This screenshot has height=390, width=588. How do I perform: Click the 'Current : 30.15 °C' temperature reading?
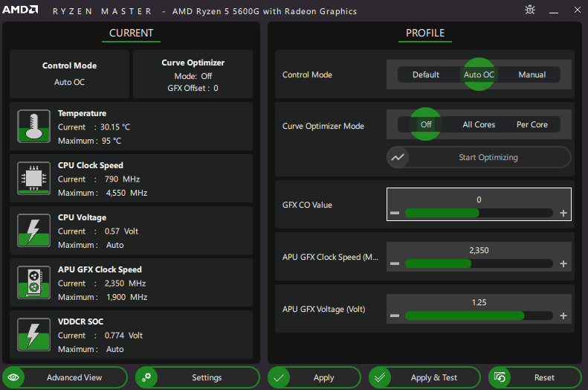click(x=94, y=127)
